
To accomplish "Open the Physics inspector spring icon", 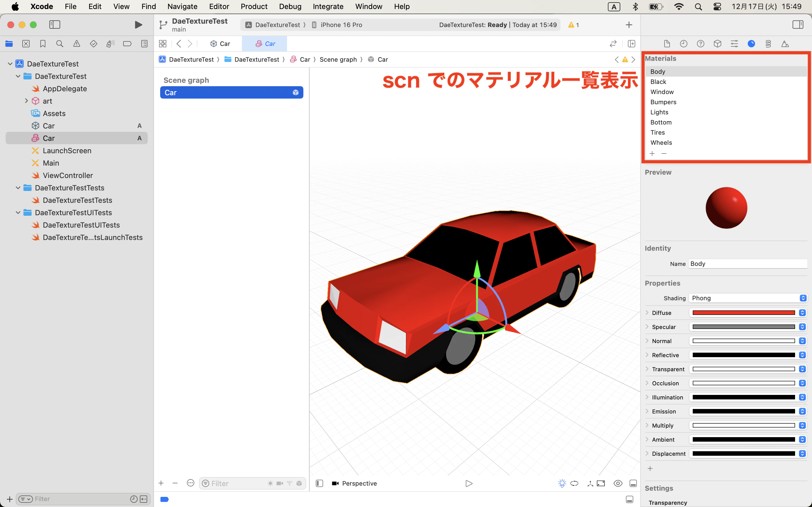I will pos(768,44).
